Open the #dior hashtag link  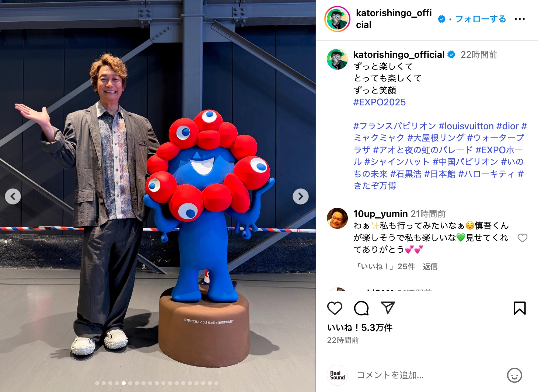point(507,126)
